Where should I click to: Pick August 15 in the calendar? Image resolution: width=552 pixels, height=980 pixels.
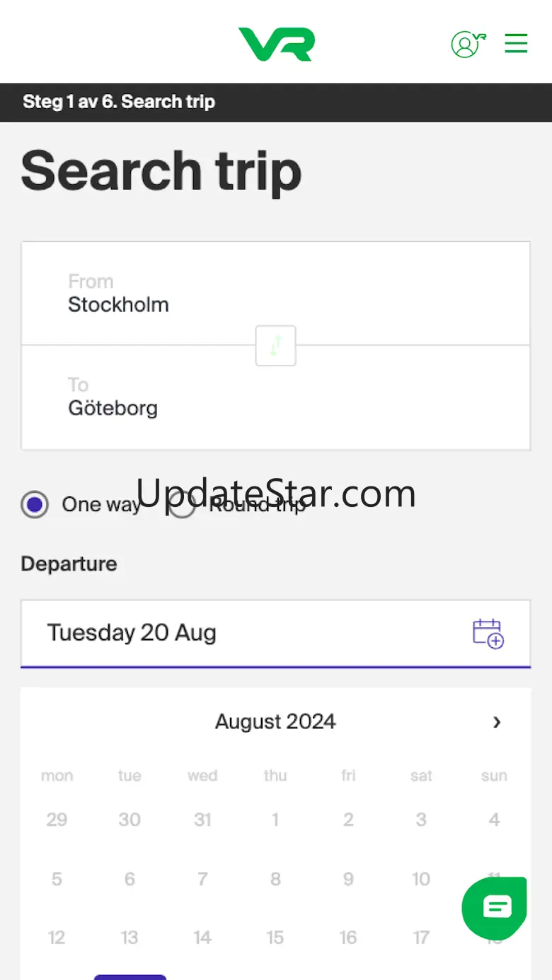pyautogui.click(x=275, y=938)
